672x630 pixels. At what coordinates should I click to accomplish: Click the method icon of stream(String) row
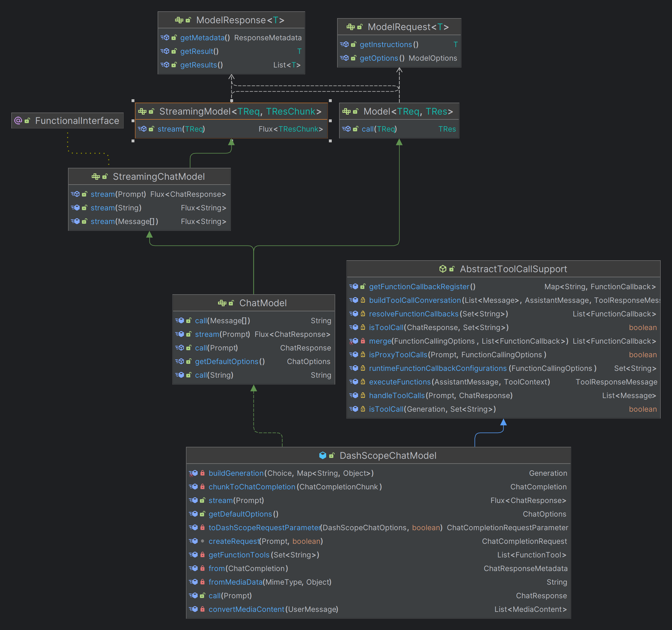point(75,208)
